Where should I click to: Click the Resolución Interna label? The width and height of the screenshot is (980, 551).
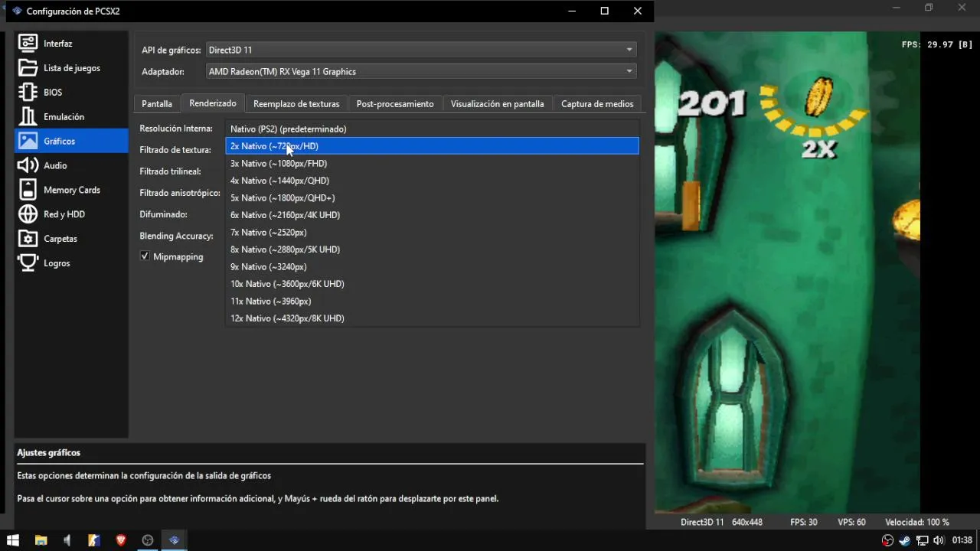(x=176, y=129)
